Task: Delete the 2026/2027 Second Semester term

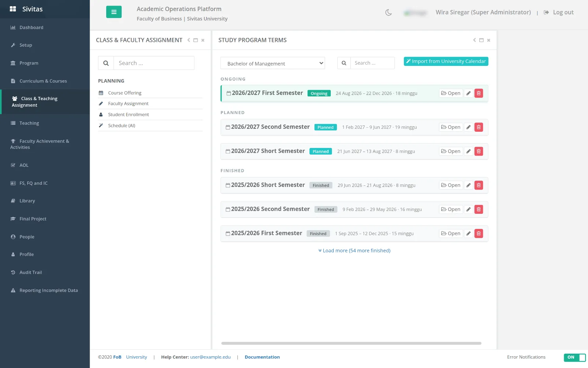Action: (478, 127)
